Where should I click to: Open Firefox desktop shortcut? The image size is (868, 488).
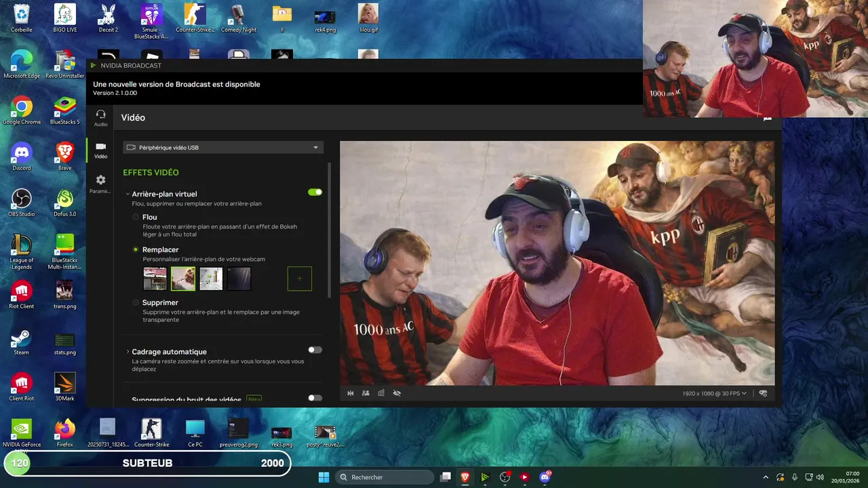point(64,434)
